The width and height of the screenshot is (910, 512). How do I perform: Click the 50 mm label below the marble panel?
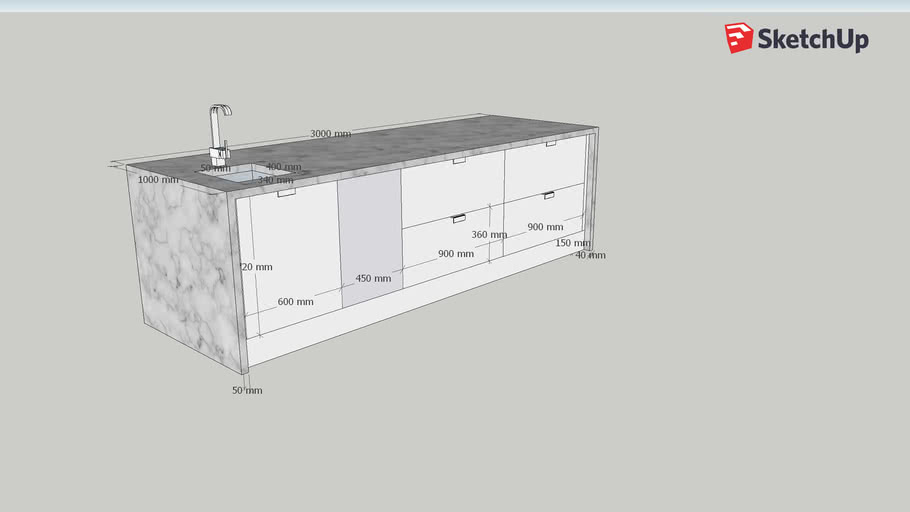[247, 390]
